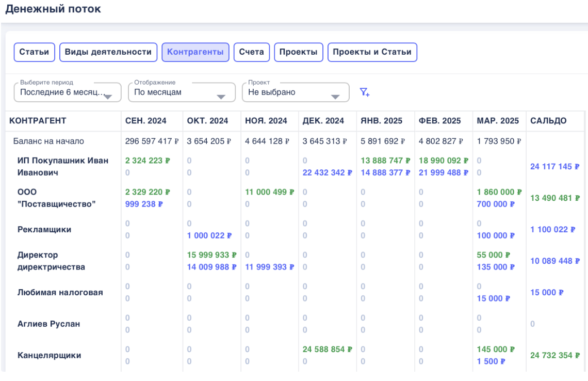The width and height of the screenshot is (588, 381).
Task: Click the Любимая налоговая counterparty
Action: pyautogui.click(x=60, y=292)
